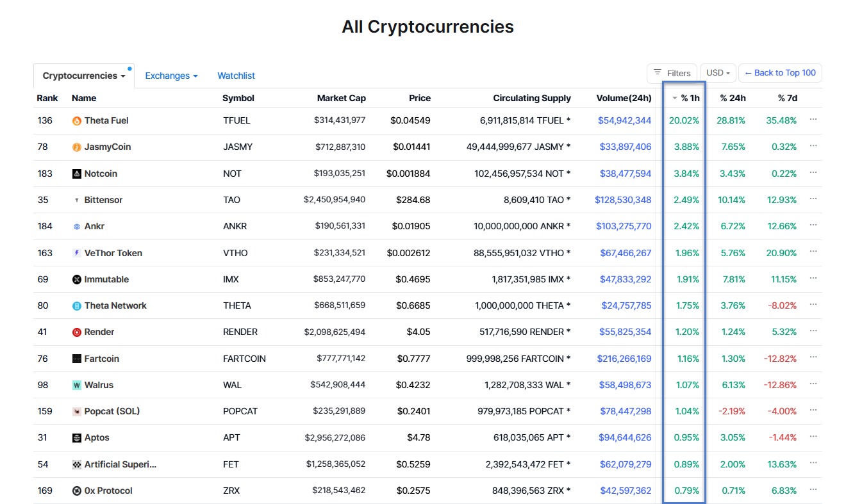Click the Fartcoin logo icon

coord(77,359)
